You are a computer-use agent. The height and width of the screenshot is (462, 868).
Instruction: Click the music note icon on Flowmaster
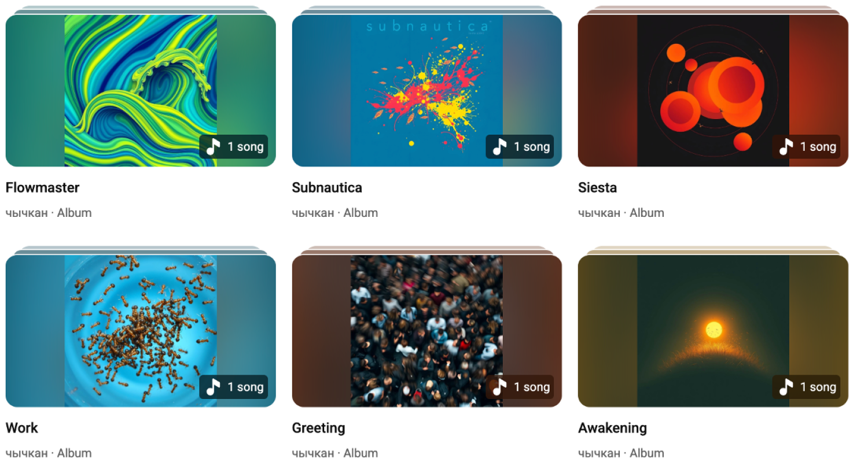(x=214, y=147)
